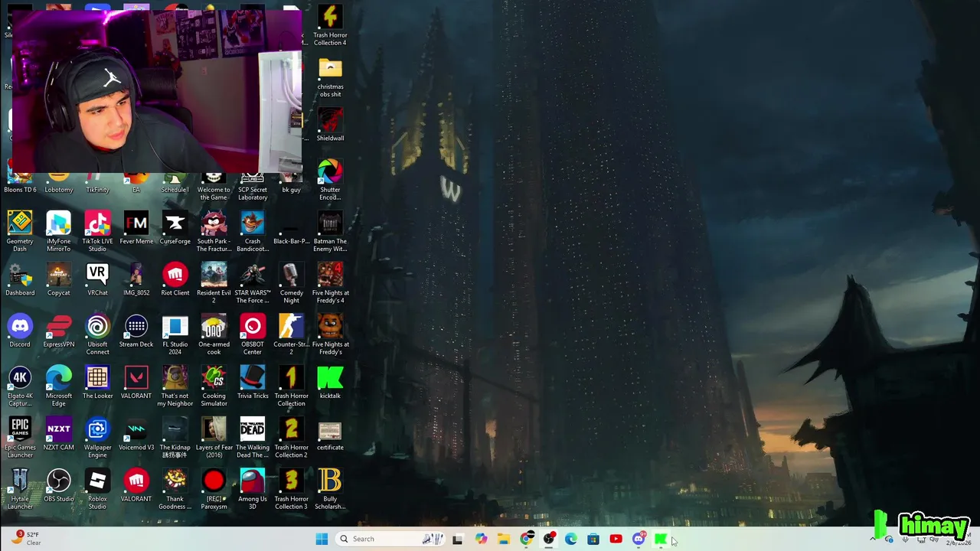Select the ExpressVPN desktop shortcut
Viewport: 980px width, 551px height.
click(x=59, y=331)
